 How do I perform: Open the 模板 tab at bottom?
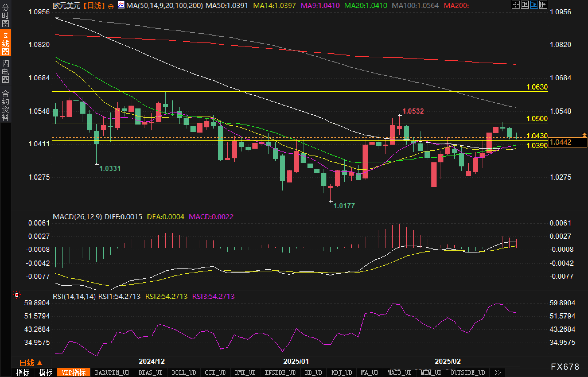(x=46, y=372)
